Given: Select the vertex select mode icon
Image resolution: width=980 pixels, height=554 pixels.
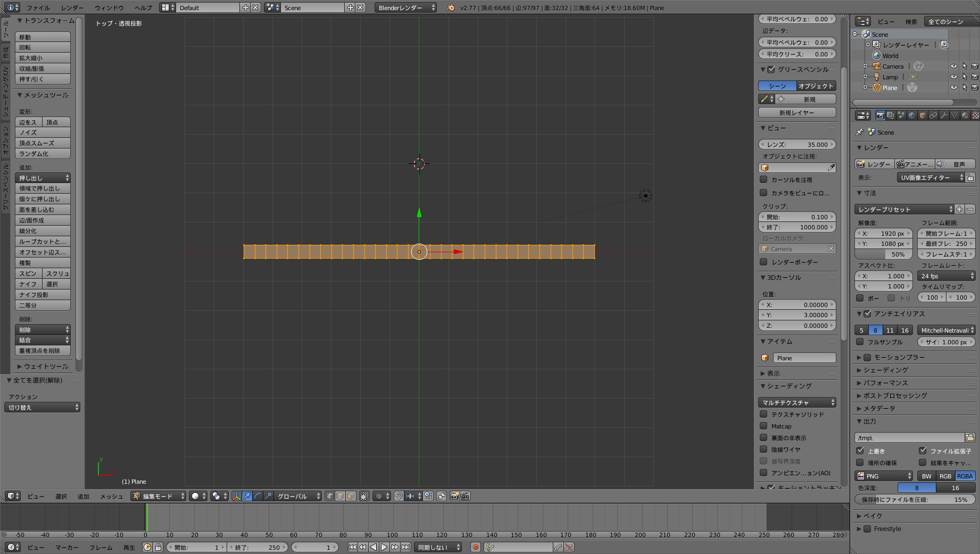Looking at the screenshot, I should point(330,496).
